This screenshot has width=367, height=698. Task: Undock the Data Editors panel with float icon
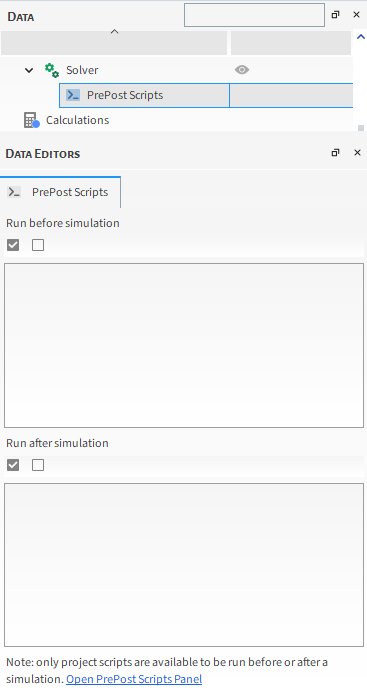(335, 153)
